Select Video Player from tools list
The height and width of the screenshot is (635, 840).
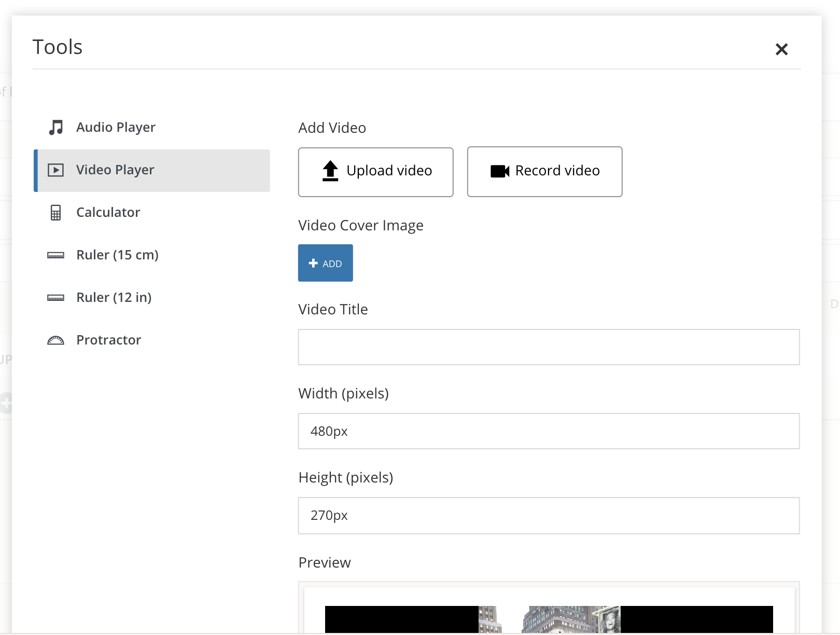click(x=115, y=170)
